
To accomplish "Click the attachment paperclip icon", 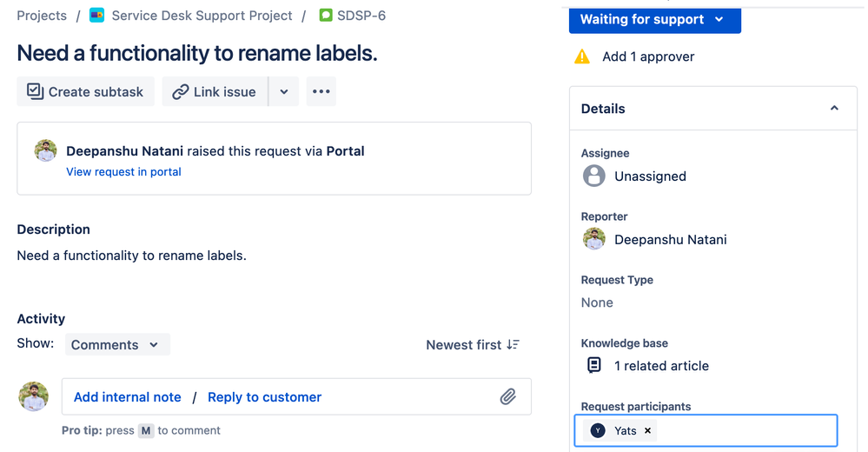I will (507, 396).
